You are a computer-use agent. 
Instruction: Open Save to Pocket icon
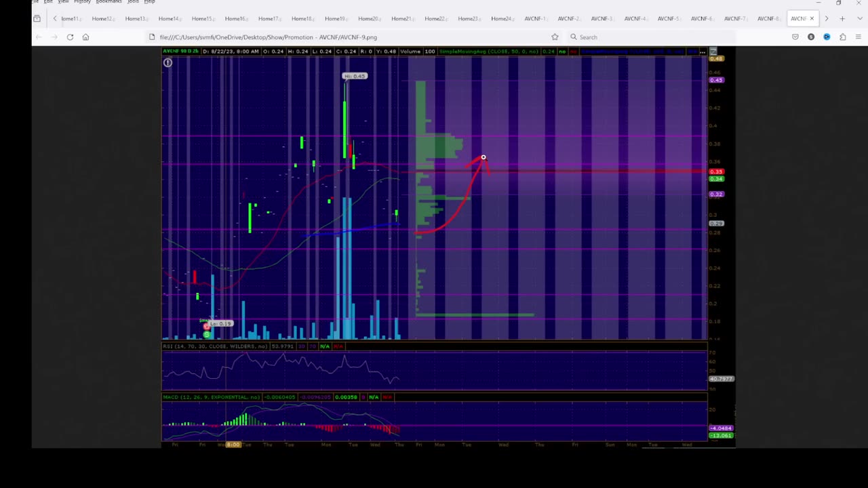tap(795, 37)
